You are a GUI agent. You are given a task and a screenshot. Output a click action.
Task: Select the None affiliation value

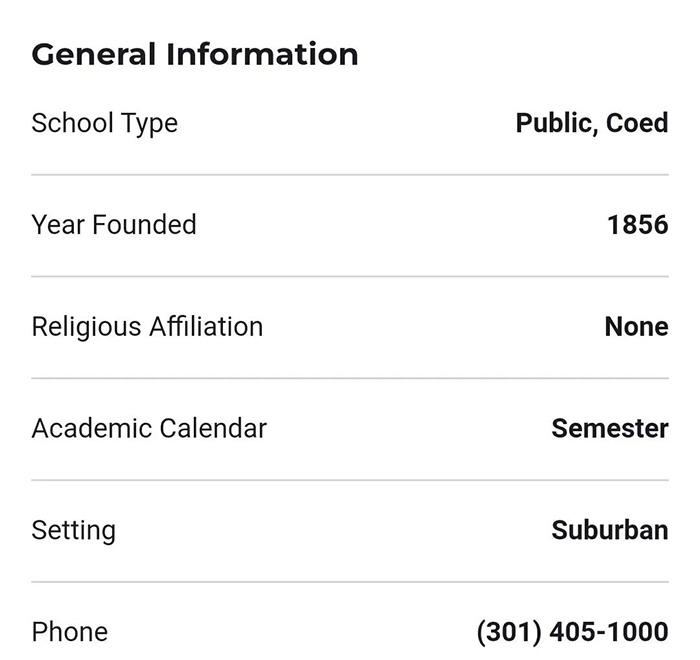636,327
